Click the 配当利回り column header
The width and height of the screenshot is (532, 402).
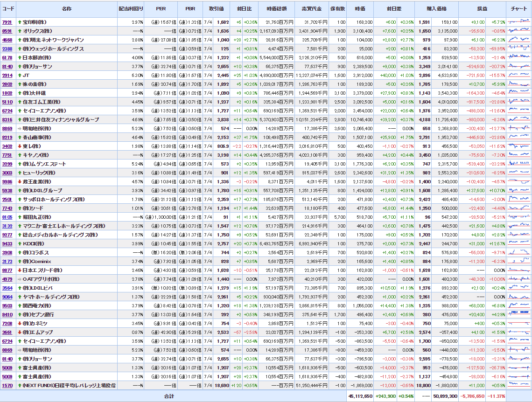point(131,9)
